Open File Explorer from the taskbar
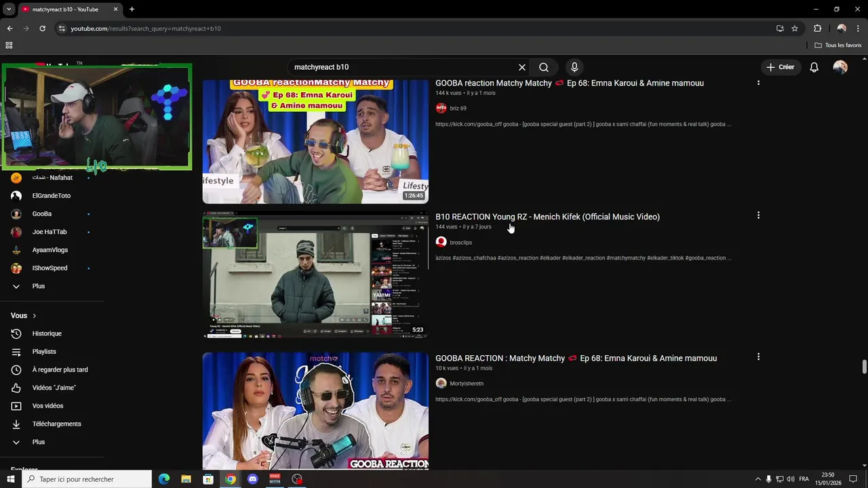Image resolution: width=868 pixels, height=488 pixels. click(186, 479)
